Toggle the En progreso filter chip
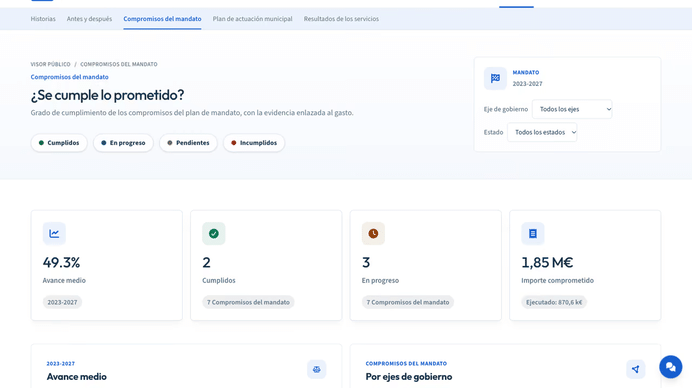The width and height of the screenshot is (692, 388). click(123, 143)
